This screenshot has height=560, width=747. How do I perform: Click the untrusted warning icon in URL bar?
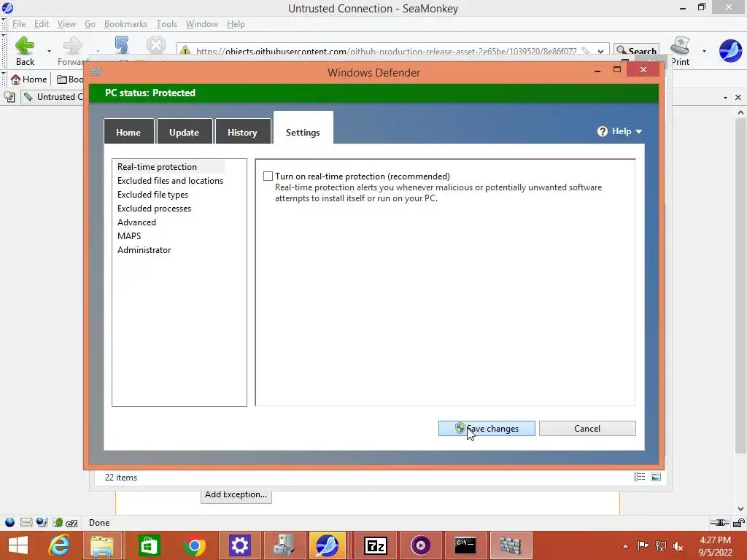[x=185, y=50]
